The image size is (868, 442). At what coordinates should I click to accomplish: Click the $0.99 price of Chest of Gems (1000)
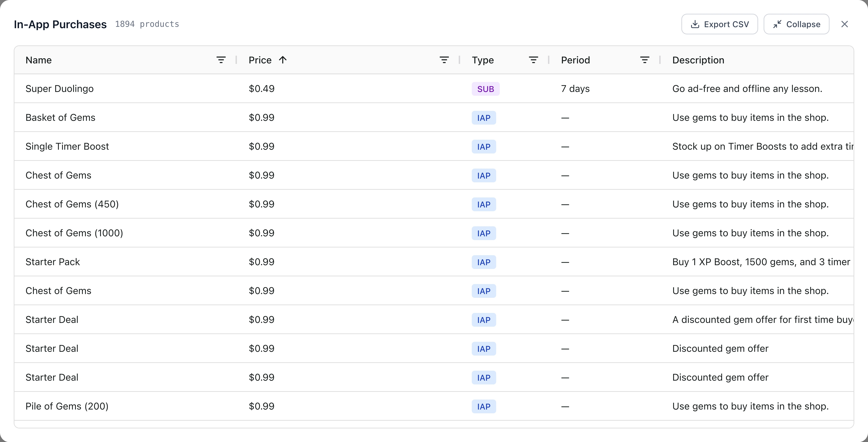[261, 233]
